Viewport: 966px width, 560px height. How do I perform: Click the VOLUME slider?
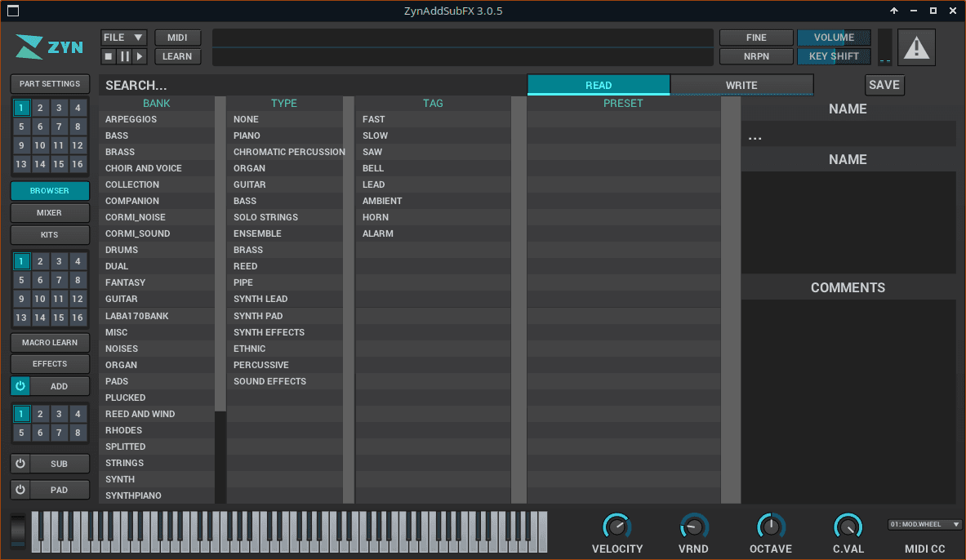834,38
